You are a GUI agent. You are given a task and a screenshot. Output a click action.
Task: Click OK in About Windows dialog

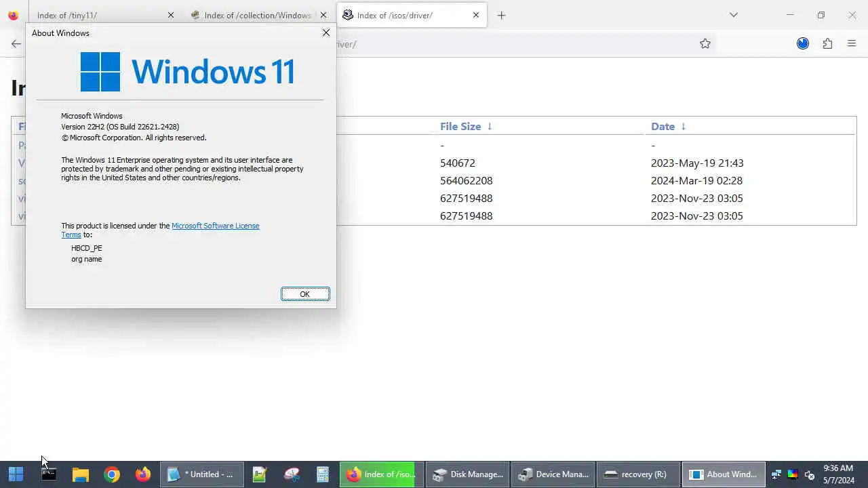pyautogui.click(x=305, y=293)
